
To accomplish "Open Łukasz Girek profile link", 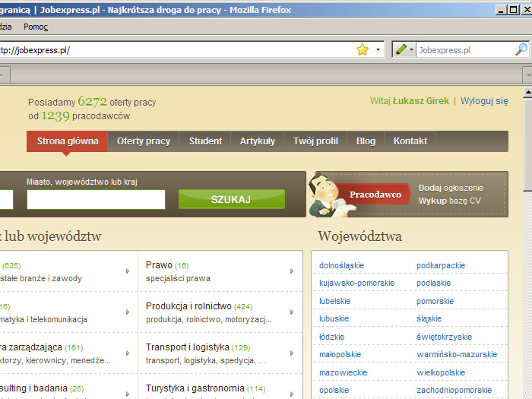I will point(421,101).
